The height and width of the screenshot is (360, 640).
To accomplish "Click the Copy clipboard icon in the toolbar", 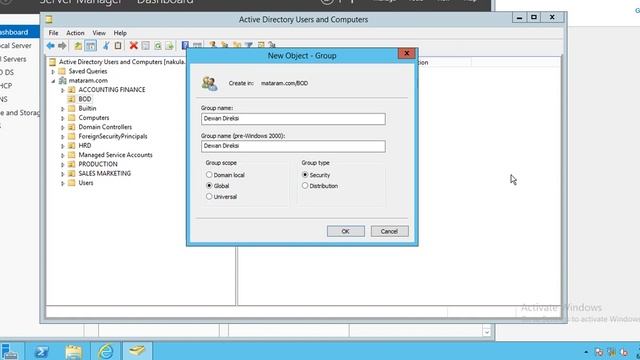I will pyautogui.click(x=118, y=46).
